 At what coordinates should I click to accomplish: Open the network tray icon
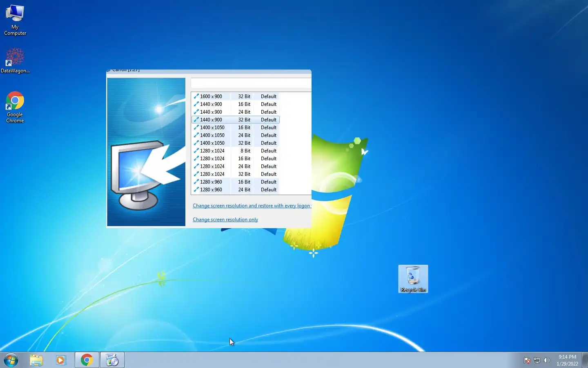pos(537,360)
